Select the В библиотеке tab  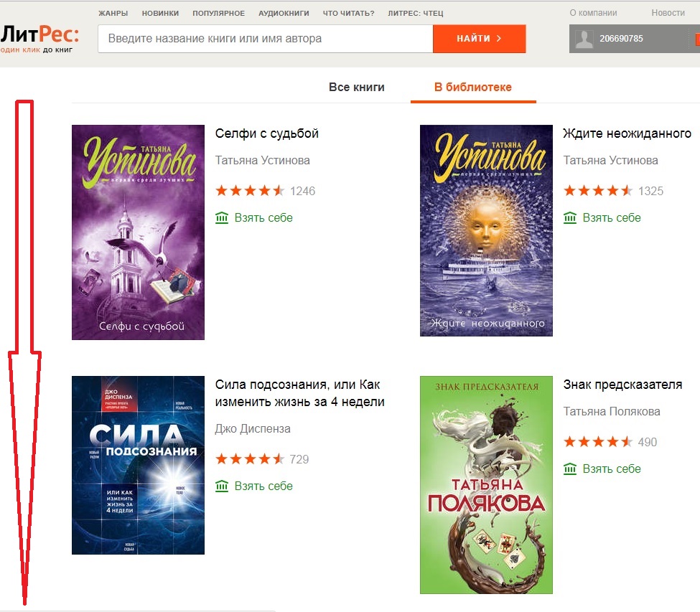click(473, 88)
